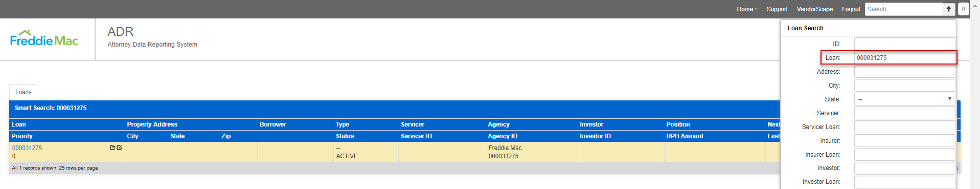Screen dimensions: 980x189
Task: Log out using the Logout link
Action: pyautogui.click(x=851, y=9)
